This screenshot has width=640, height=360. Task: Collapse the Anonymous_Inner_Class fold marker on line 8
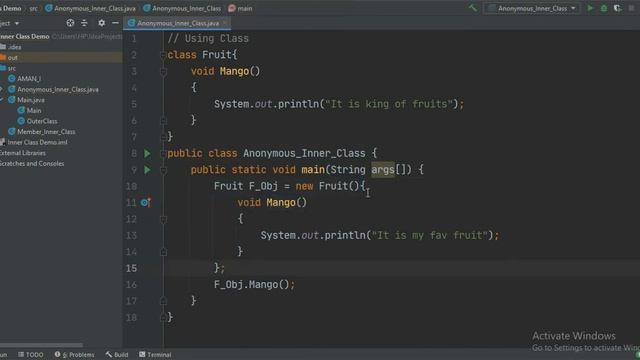click(163, 153)
